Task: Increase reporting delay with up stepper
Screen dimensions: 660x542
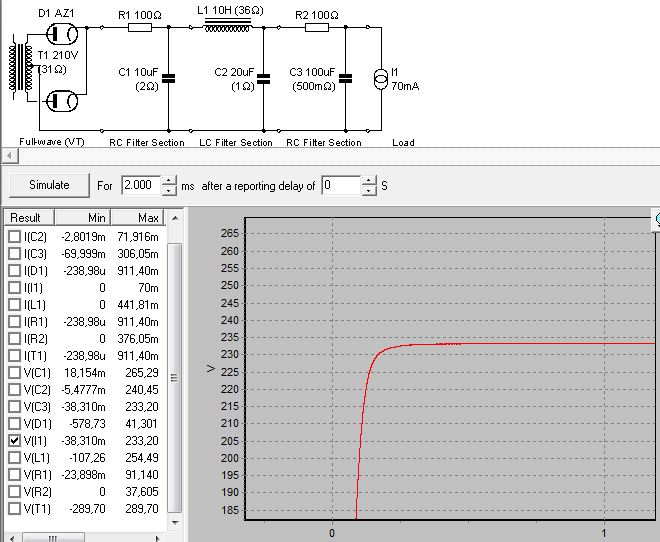Action: [369, 181]
